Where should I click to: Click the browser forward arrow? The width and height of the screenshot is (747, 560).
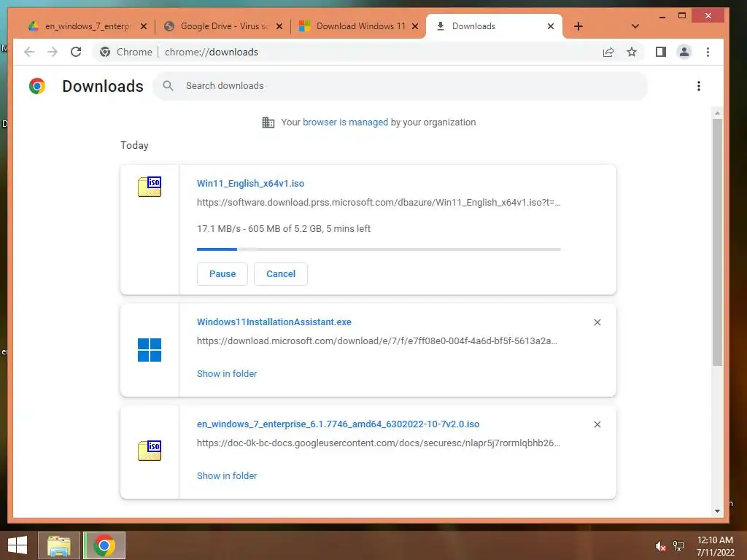pyautogui.click(x=53, y=52)
